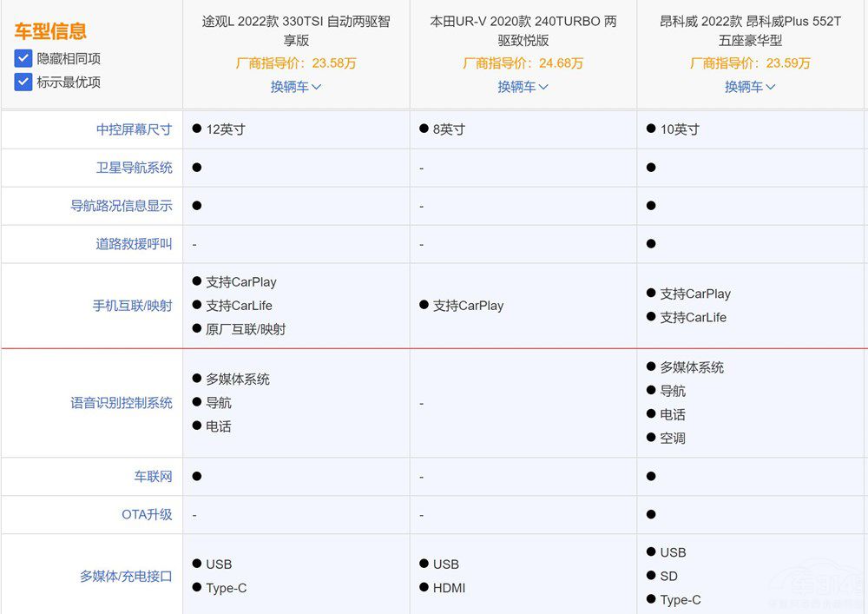Open the 多媒体/充电接口 row label
This screenshot has height=614, width=868.
126,576
